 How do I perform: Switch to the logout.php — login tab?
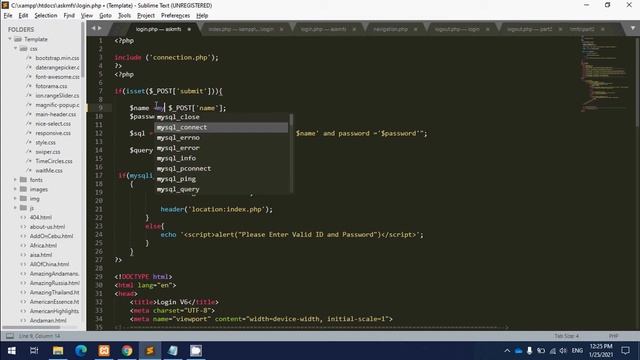pos(457,29)
